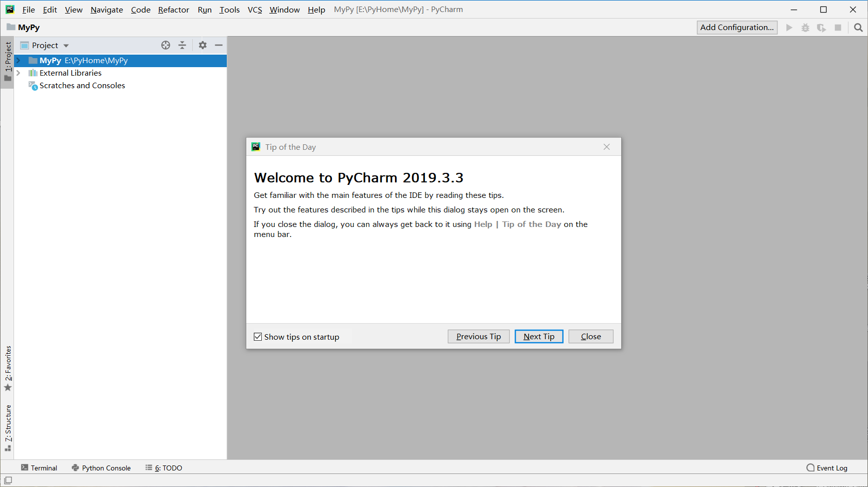Screen dimensions: 868x487
Task: Click Next Tip button
Action: pos(539,337)
